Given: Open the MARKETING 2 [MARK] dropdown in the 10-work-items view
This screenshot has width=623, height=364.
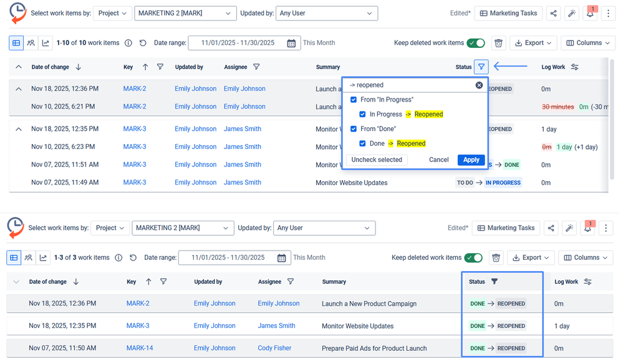Looking at the screenshot, I should 185,13.
